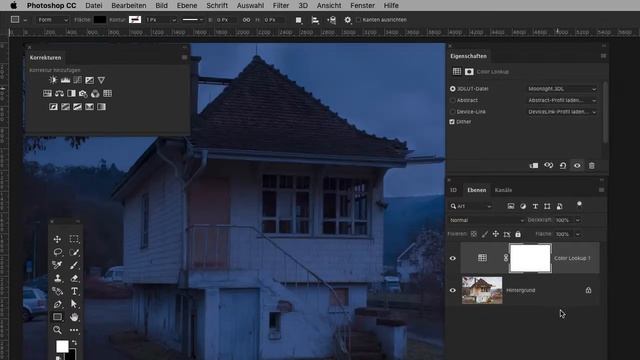640x360 pixels.
Task: Open the Filter menu
Action: tap(280, 5)
